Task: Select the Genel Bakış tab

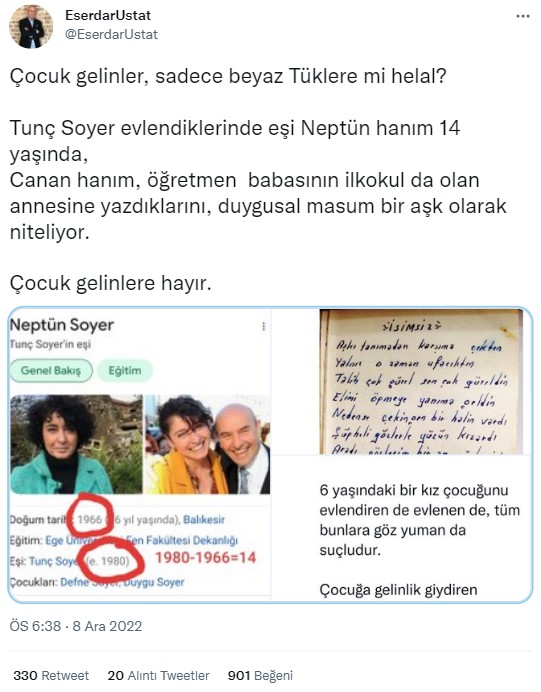Action: click(x=51, y=370)
